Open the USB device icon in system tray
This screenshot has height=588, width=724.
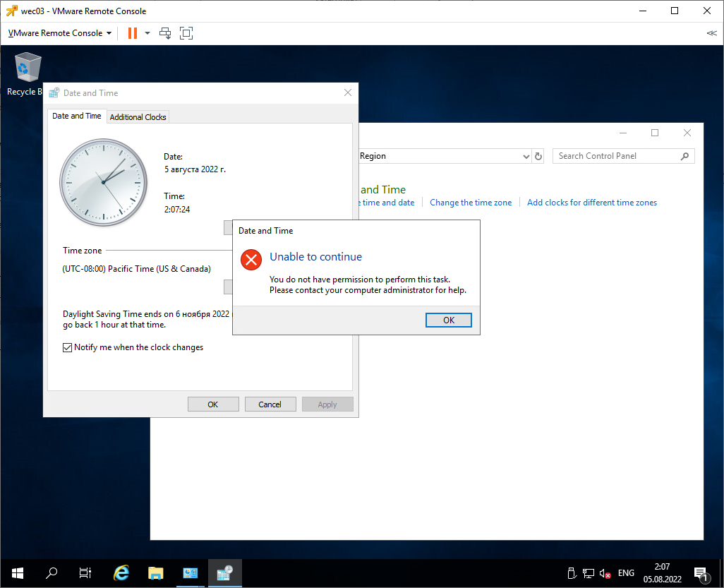[x=572, y=572]
